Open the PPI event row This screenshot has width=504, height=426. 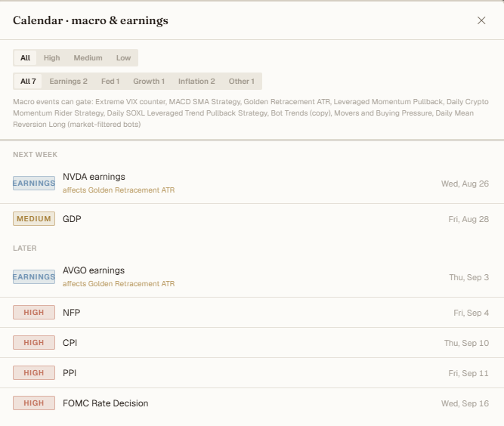[x=252, y=373]
